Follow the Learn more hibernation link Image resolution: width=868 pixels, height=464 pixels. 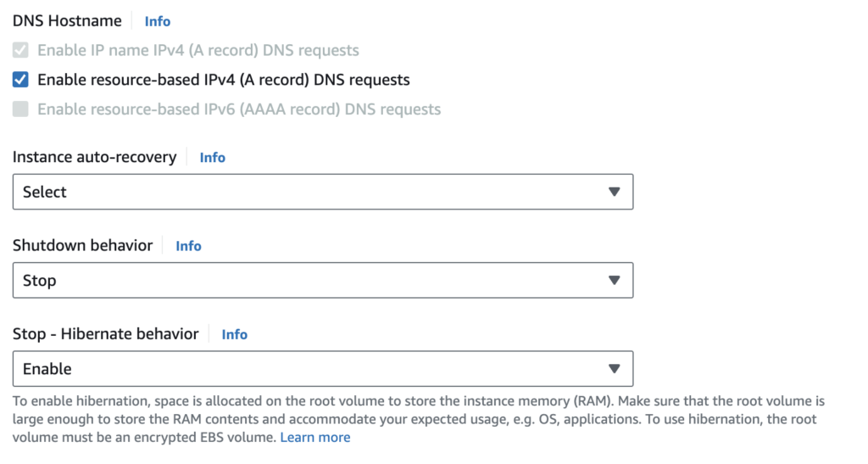pos(314,438)
